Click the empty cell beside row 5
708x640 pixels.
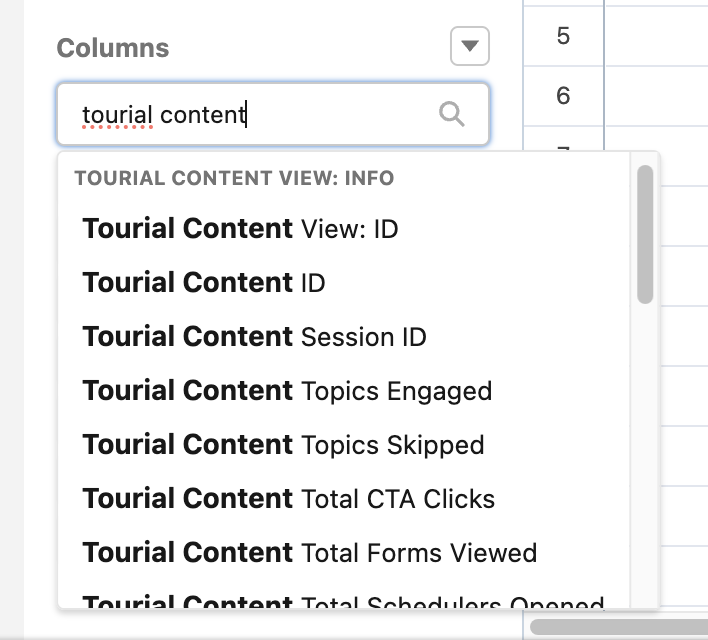(656, 37)
